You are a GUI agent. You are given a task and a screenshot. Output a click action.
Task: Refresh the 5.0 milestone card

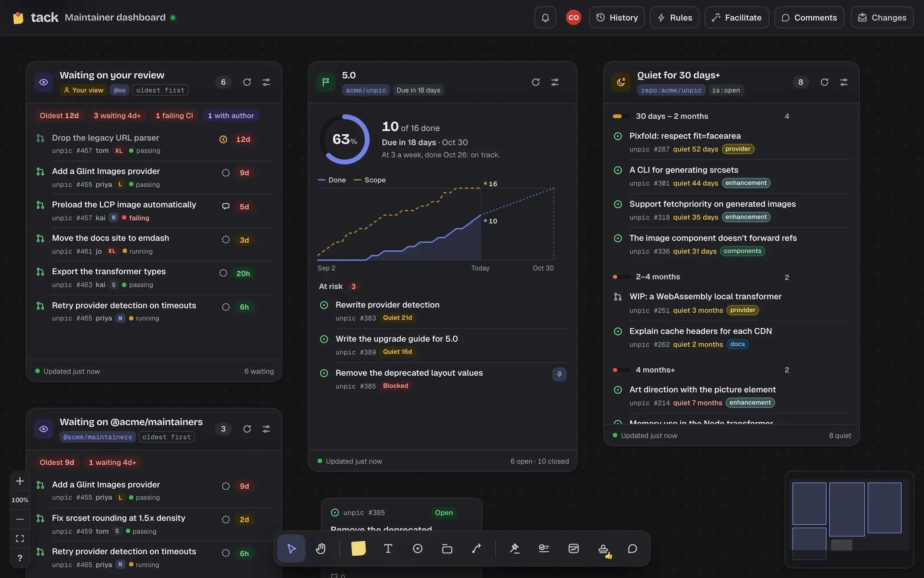click(x=536, y=82)
